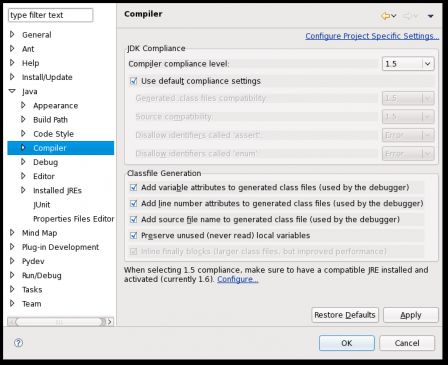Collapse the Java tree node
The width and height of the screenshot is (448, 365).
(12, 91)
